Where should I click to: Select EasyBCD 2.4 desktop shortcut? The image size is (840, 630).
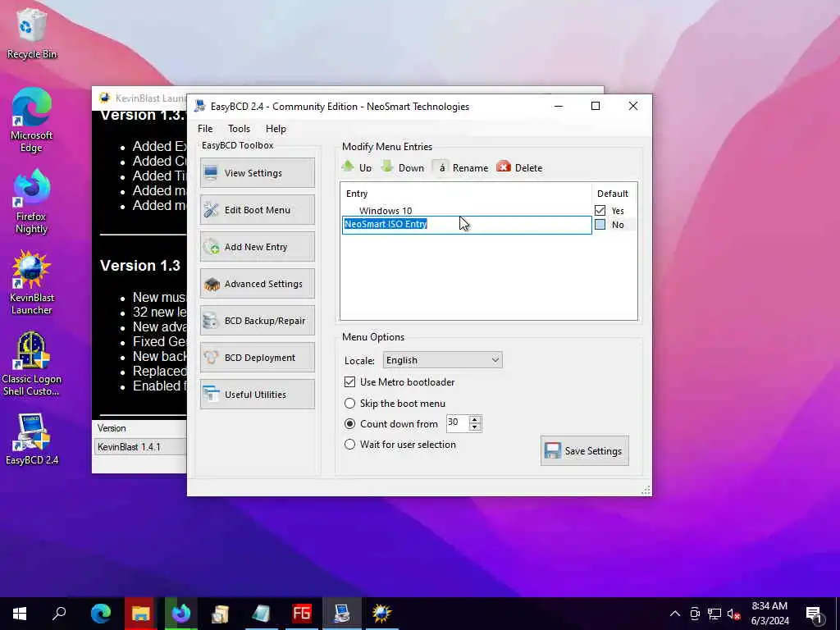[32, 440]
